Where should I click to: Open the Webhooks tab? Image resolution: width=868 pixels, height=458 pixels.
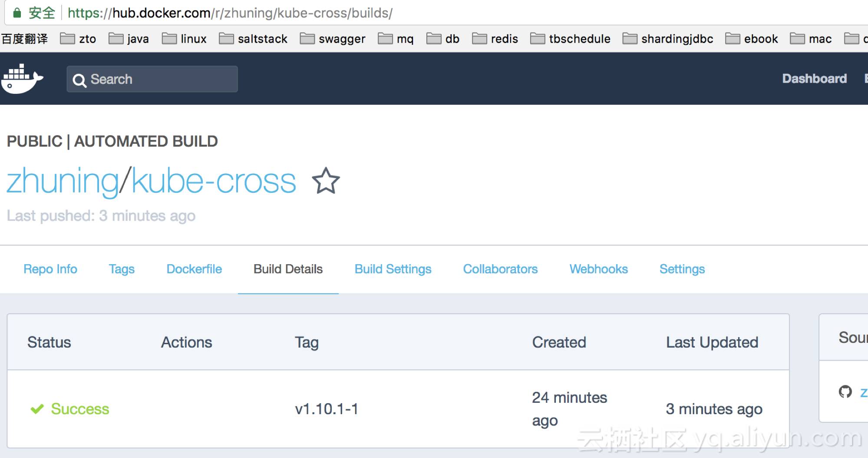click(x=599, y=269)
